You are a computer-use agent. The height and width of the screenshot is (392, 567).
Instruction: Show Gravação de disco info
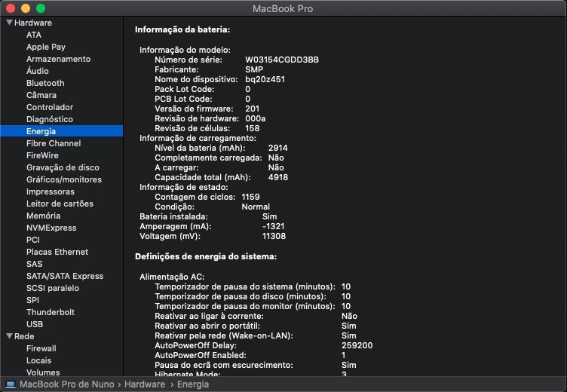(63, 167)
